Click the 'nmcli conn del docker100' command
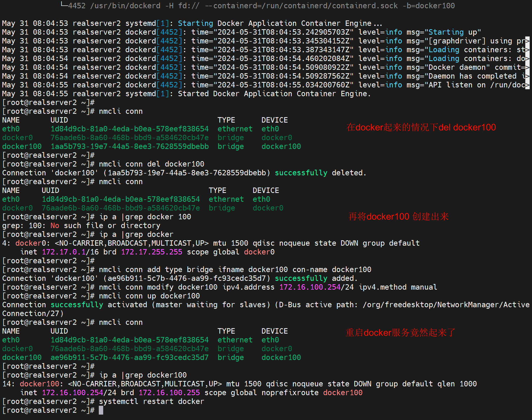 point(152,164)
